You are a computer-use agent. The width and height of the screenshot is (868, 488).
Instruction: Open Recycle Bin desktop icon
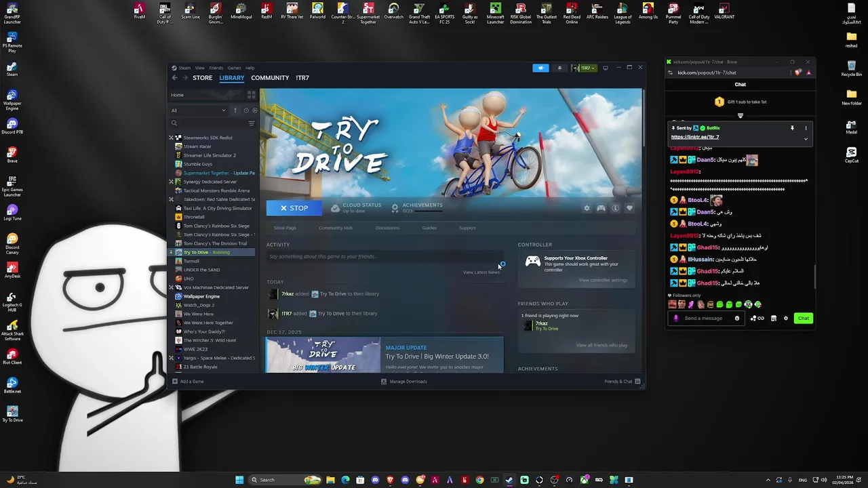click(851, 68)
